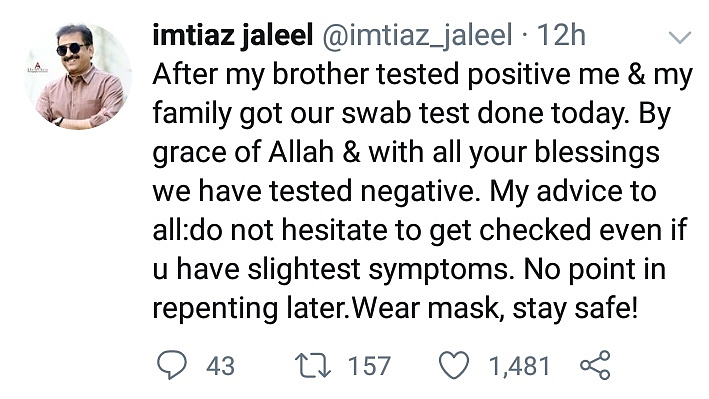Click the reply speech bubble icon
This screenshot has width=709, height=399.
point(171,365)
